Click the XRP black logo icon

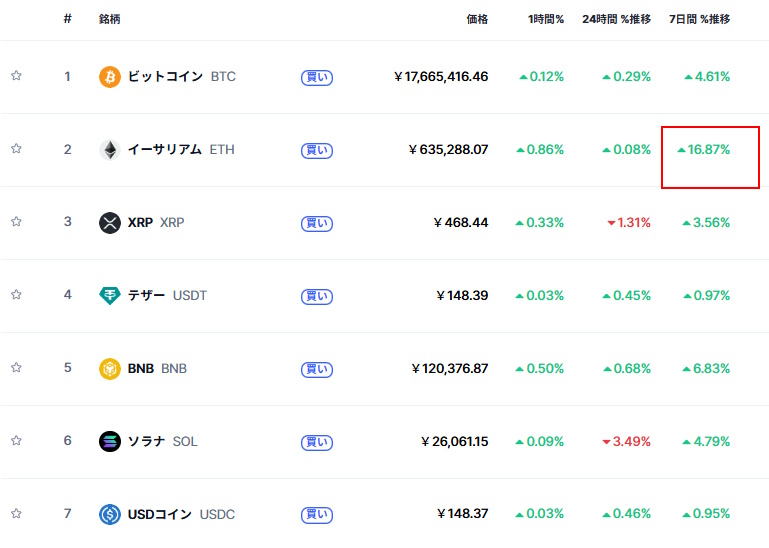coord(110,223)
